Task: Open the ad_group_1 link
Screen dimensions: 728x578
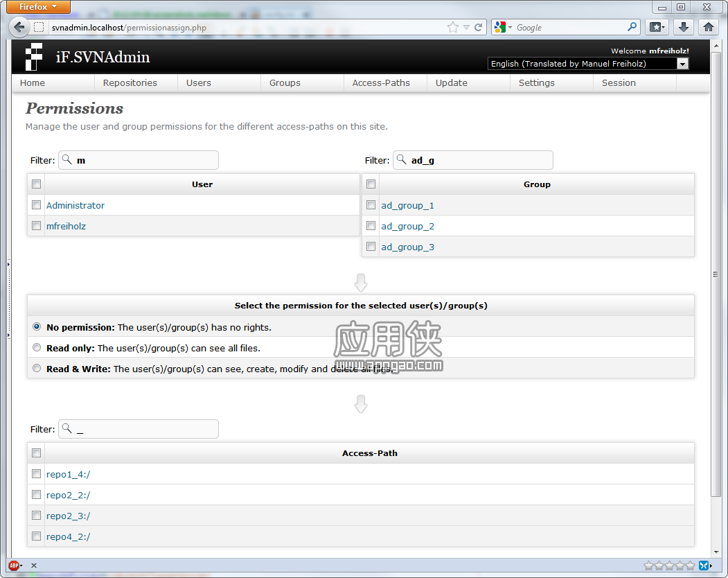Action: click(x=408, y=205)
